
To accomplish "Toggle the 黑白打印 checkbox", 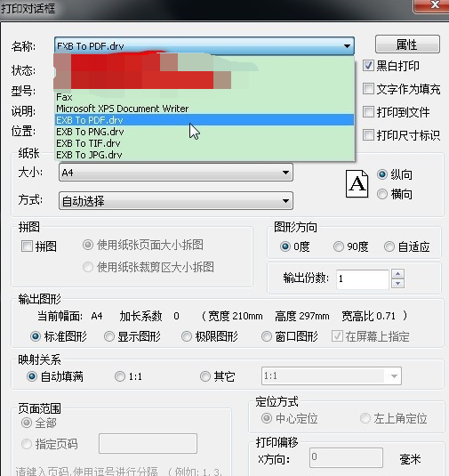I will point(368,65).
